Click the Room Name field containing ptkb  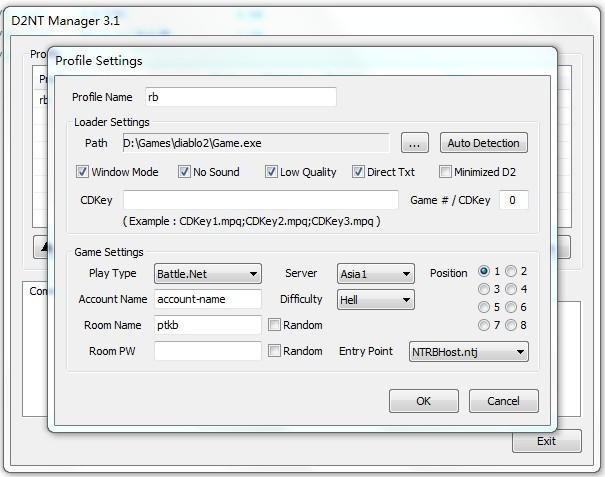point(208,325)
